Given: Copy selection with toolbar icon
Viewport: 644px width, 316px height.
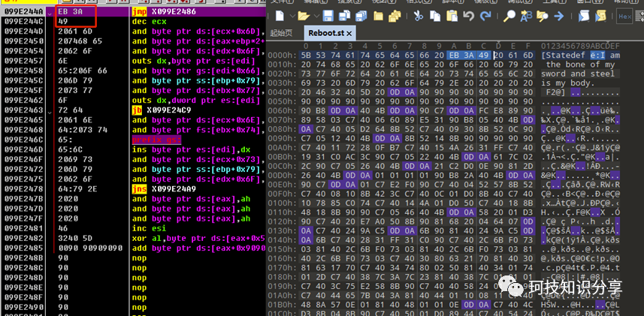Looking at the screenshot, I should [x=435, y=16].
